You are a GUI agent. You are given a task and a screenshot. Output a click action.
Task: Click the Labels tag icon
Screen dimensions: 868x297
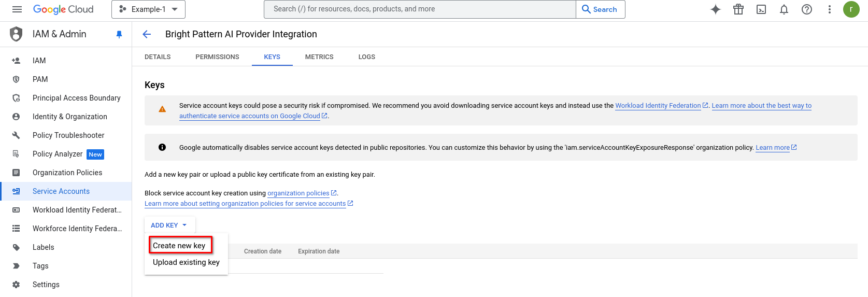point(16,247)
